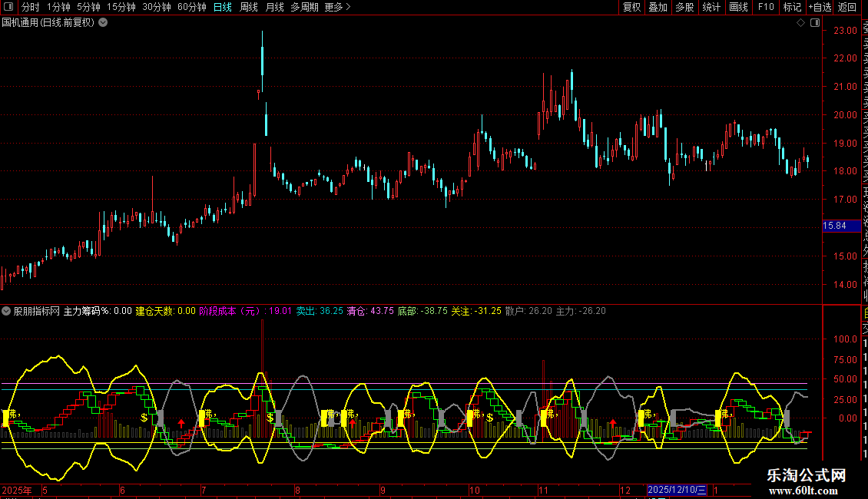
Task: Open the 画线 drawing tools
Action: point(738,8)
